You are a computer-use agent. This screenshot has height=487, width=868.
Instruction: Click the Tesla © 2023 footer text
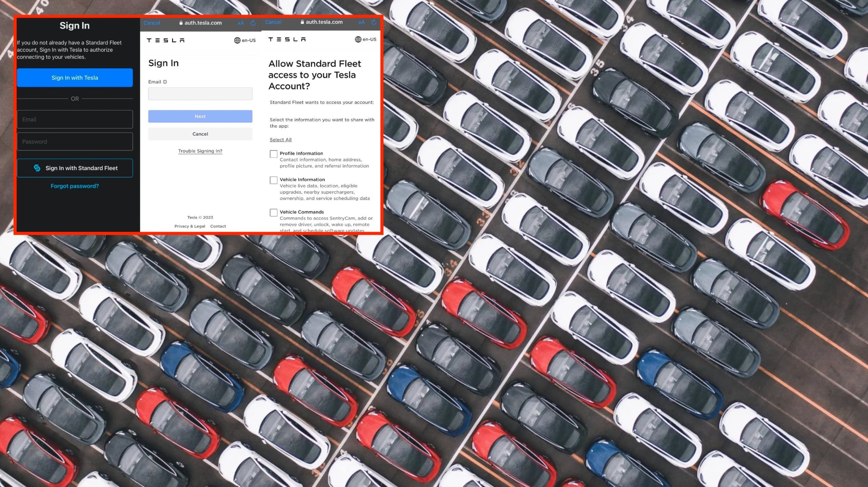pyautogui.click(x=200, y=218)
